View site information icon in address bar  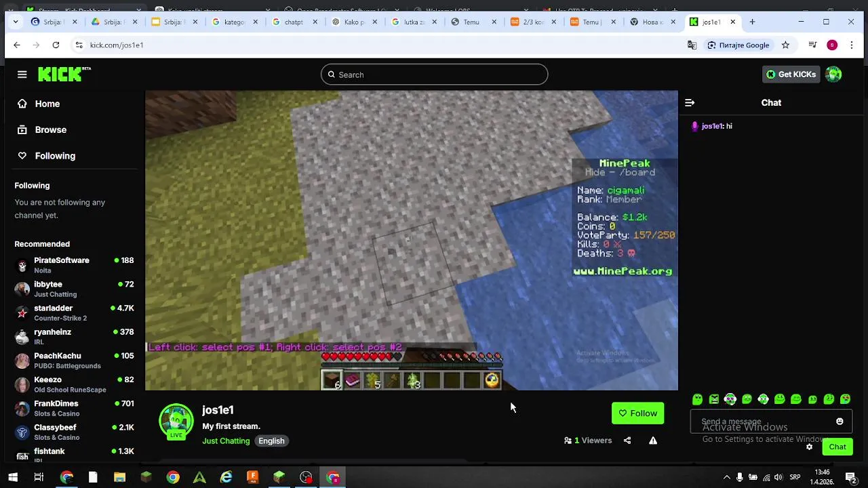click(79, 45)
